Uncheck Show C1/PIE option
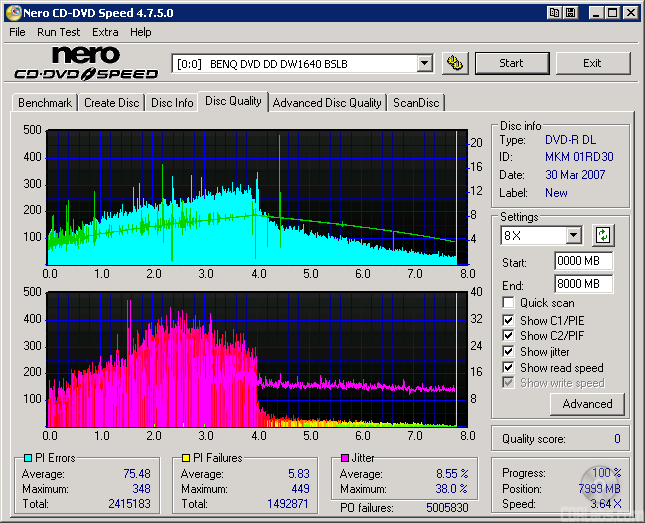The width and height of the screenshot is (645, 523). [509, 320]
